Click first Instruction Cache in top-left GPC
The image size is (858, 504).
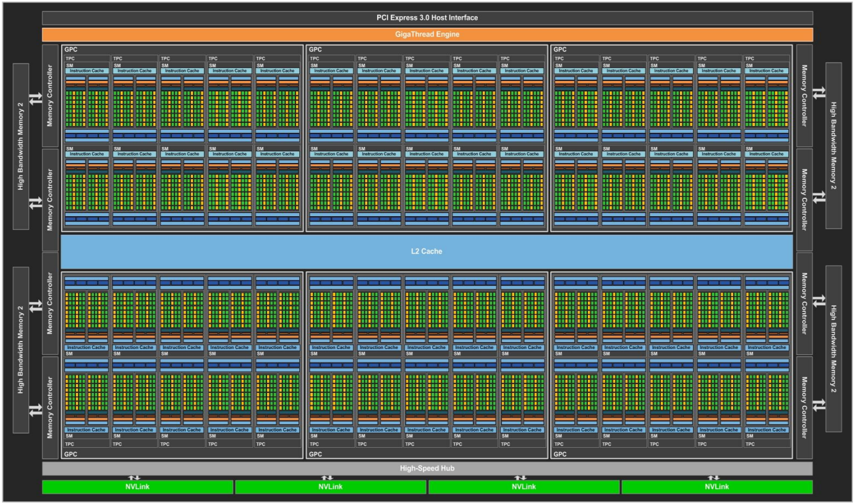[x=87, y=71]
